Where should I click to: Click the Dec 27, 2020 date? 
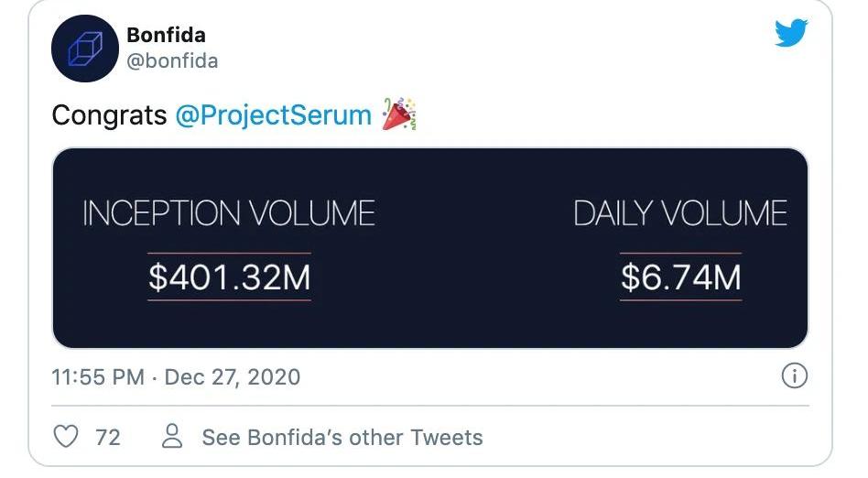pyautogui.click(x=232, y=376)
